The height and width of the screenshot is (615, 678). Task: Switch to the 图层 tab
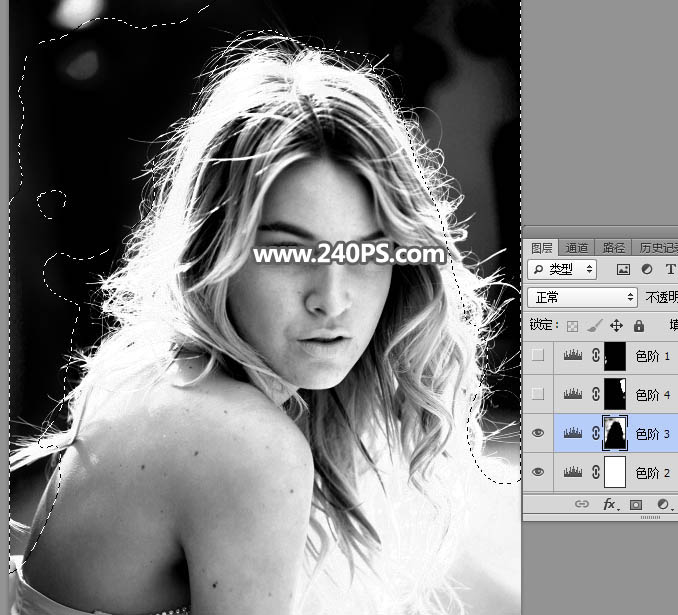(x=541, y=248)
